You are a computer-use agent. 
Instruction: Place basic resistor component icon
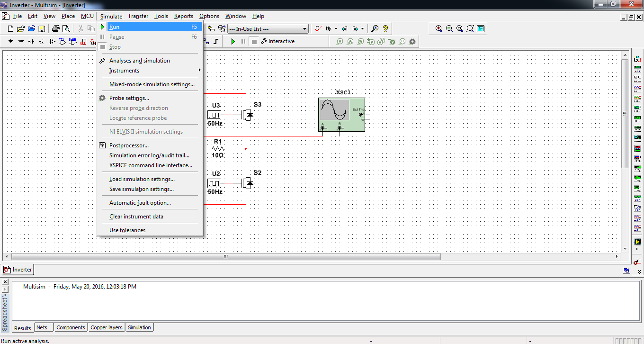[21, 41]
